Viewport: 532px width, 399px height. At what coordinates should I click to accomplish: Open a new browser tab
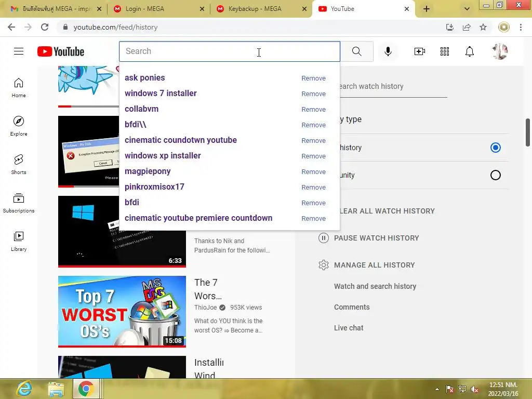point(427,9)
